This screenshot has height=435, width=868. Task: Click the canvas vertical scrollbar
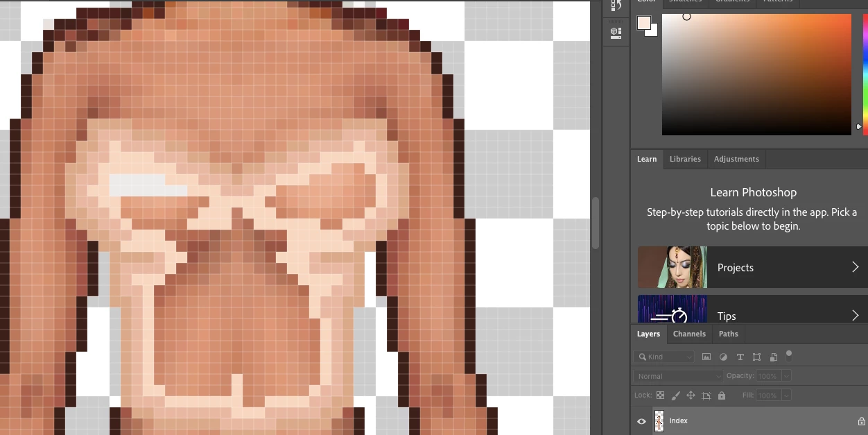tap(595, 223)
